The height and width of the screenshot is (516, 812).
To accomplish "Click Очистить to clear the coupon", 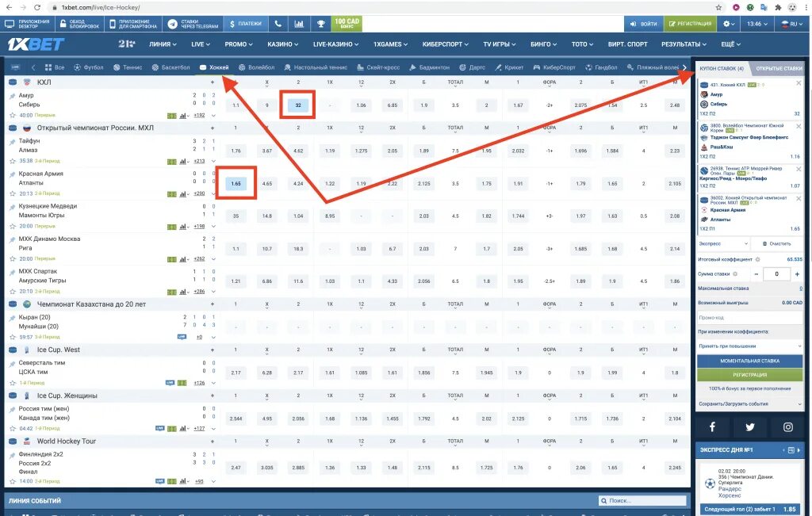I will (x=777, y=243).
